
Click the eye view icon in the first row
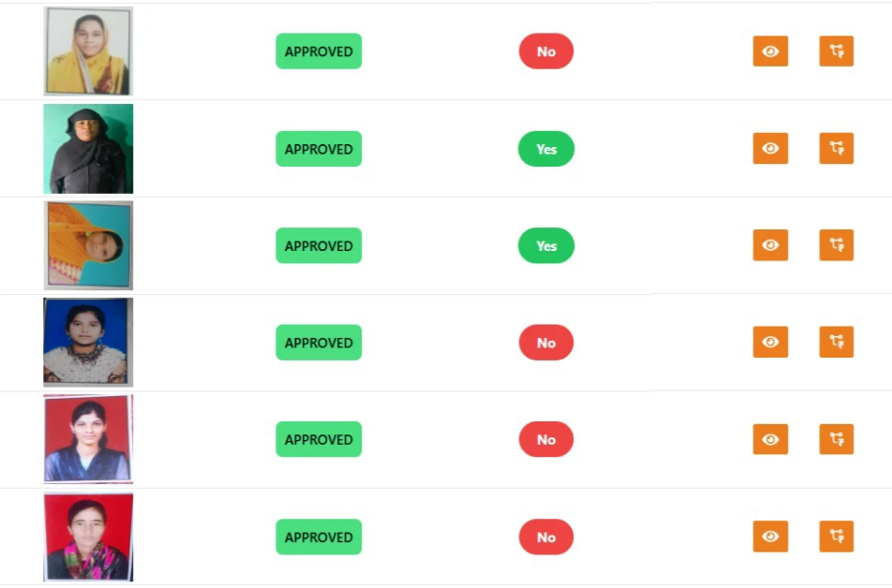coord(770,51)
